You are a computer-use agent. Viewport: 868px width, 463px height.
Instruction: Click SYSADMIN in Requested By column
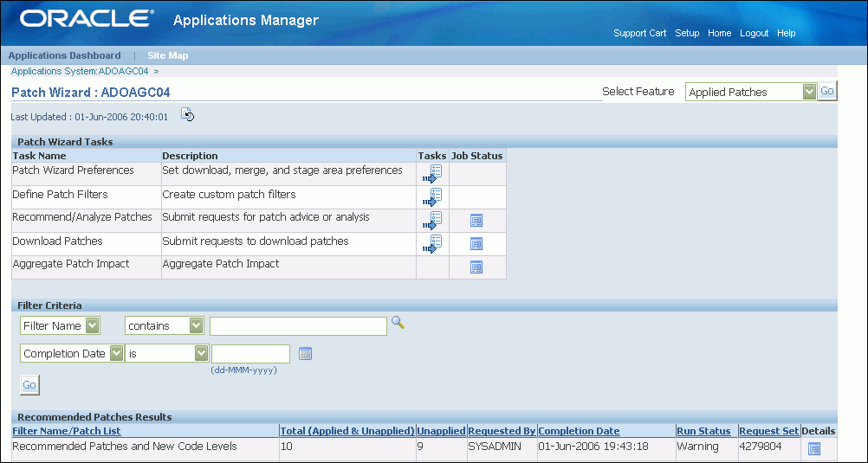tap(495, 446)
